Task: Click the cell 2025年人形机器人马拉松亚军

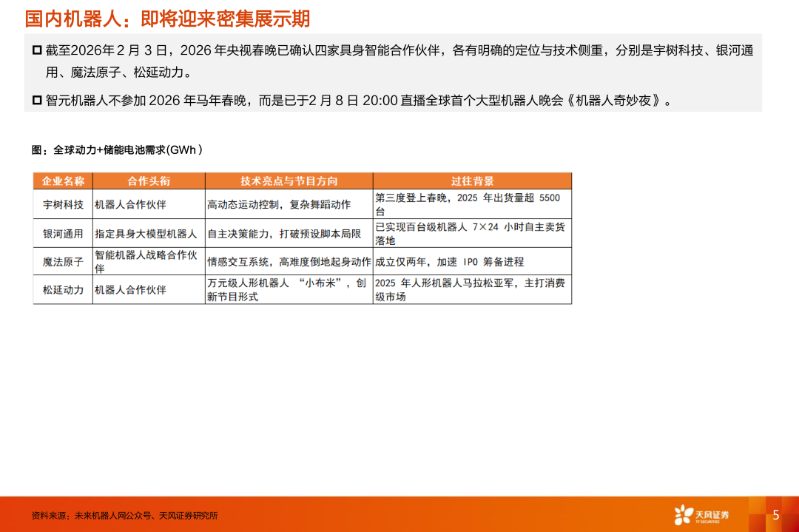Action: [x=472, y=290]
